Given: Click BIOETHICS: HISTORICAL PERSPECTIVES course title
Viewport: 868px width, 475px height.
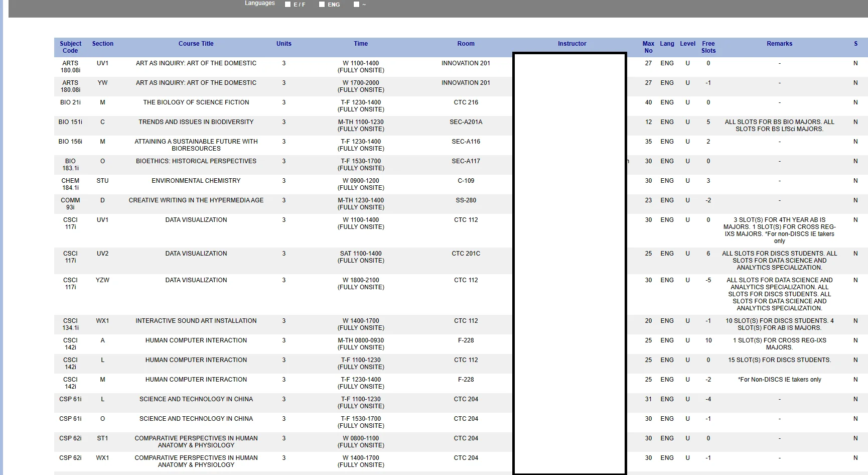Looking at the screenshot, I should pyautogui.click(x=196, y=161).
